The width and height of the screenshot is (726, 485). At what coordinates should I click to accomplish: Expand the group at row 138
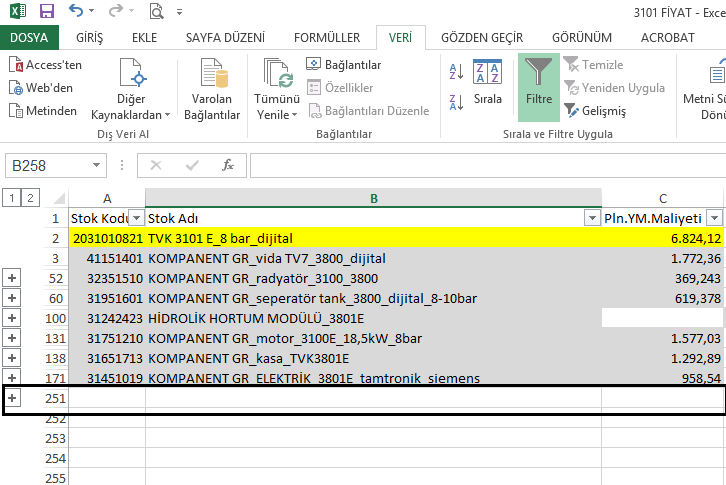(x=12, y=358)
